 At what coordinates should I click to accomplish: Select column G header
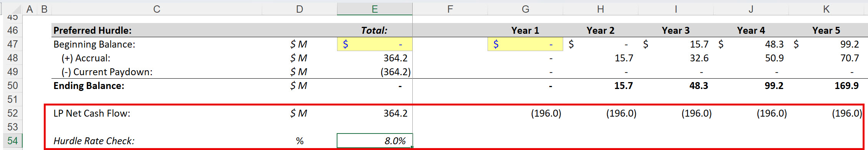pos(525,9)
